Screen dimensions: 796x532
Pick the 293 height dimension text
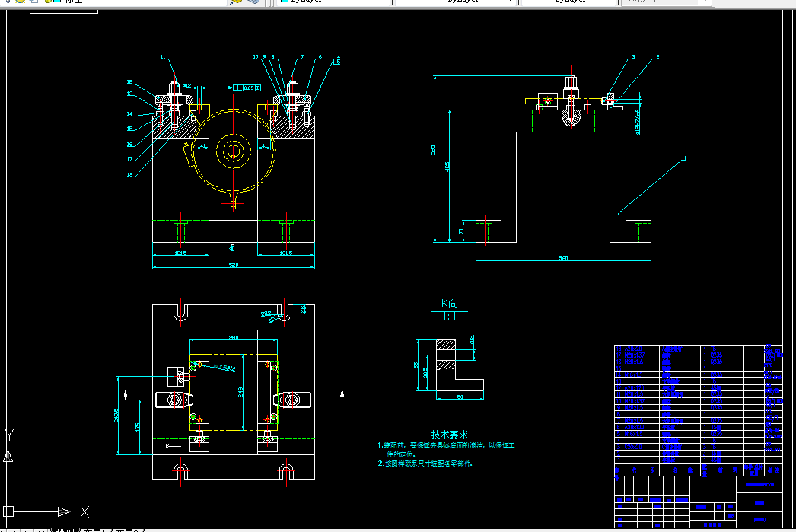pyautogui.click(x=432, y=150)
